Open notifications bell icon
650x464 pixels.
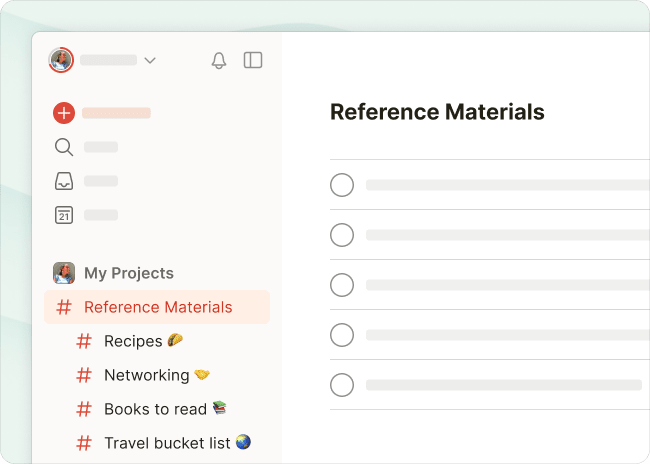tap(219, 60)
